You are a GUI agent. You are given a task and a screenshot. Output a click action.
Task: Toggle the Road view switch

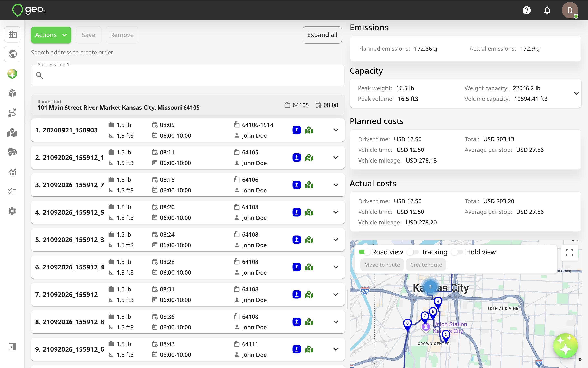coord(364,252)
